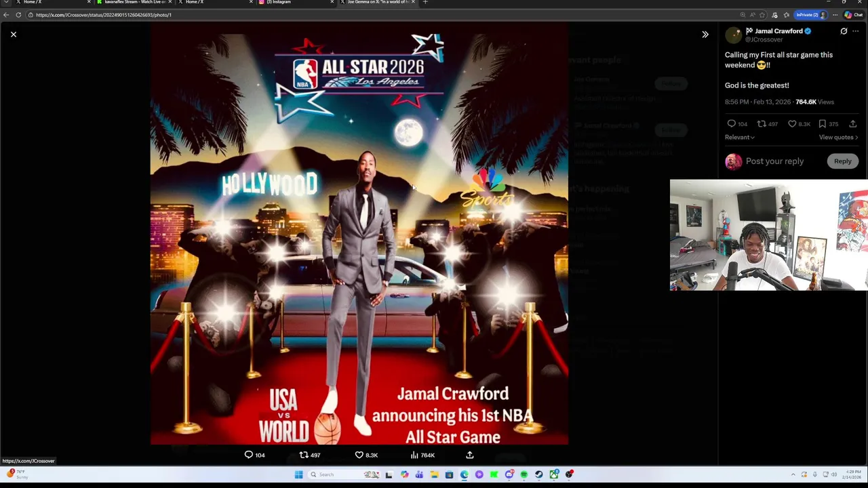Open View quotes link
The width and height of the screenshot is (868, 488).
coord(839,138)
